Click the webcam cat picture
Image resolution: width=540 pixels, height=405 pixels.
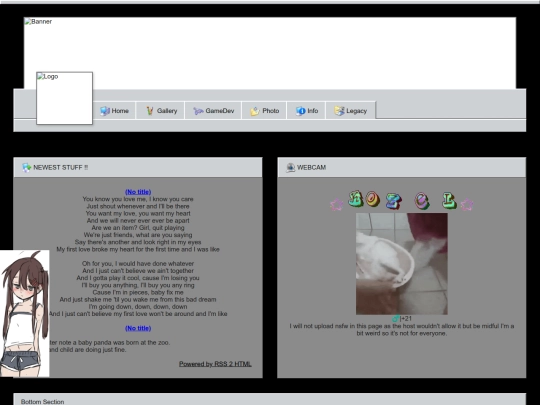tap(402, 264)
